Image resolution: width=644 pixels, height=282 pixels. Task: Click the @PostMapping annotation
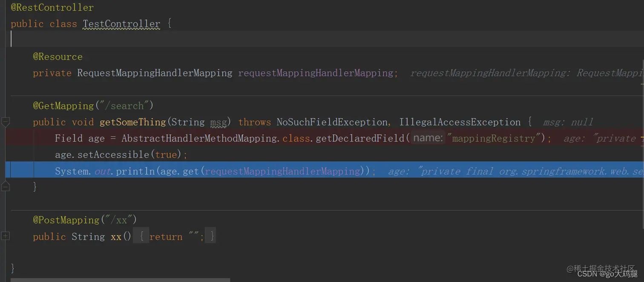[66, 220]
